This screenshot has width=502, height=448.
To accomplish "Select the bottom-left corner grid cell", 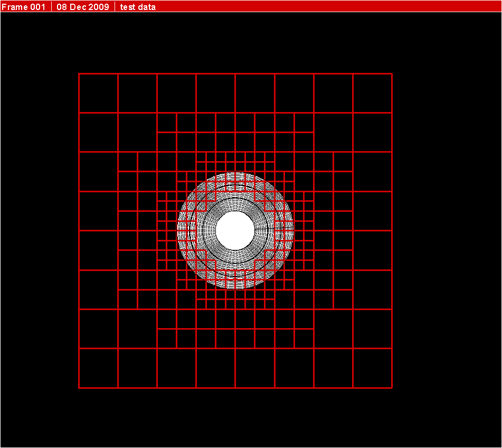I will [98, 367].
